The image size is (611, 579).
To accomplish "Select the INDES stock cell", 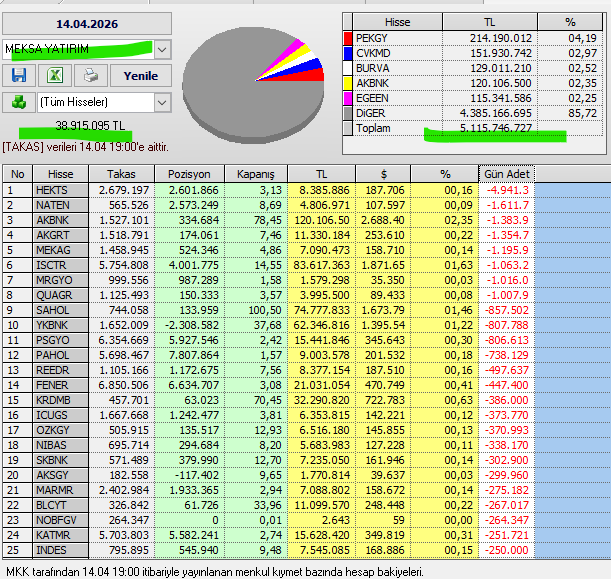I will [x=60, y=550].
